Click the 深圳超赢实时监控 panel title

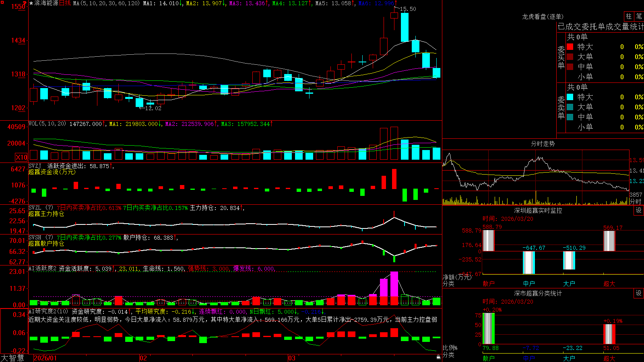[x=538, y=210]
